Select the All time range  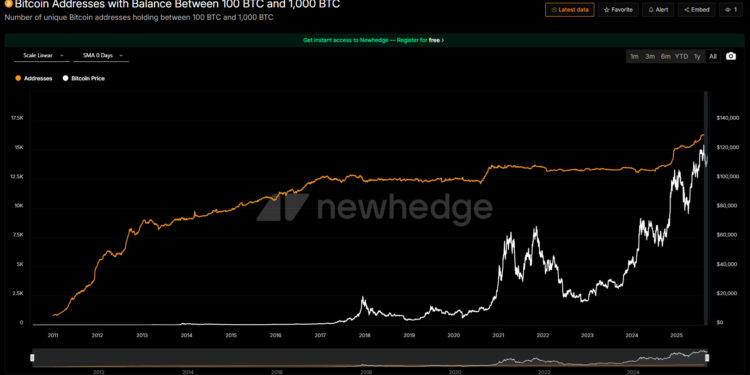[713, 56]
